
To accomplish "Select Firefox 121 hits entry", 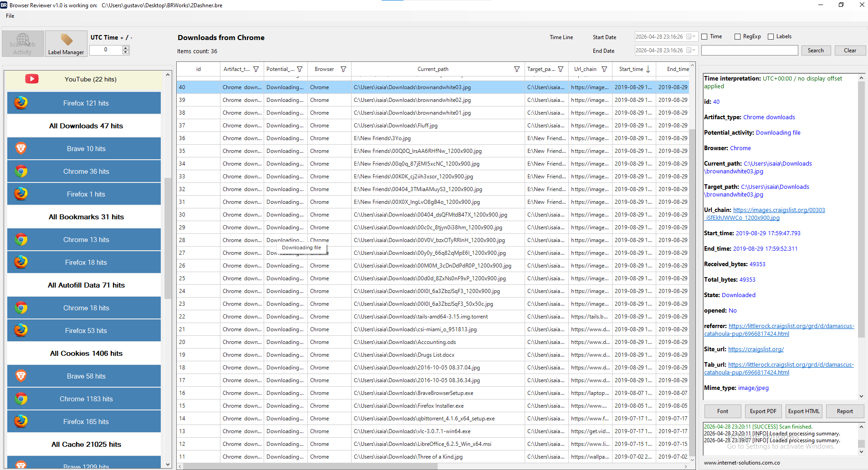I will coord(84,103).
